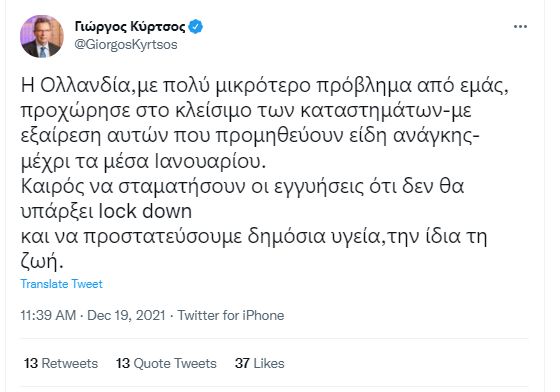
Task: Open Γιώργος Κύρτσος profile picture
Action: [42, 36]
